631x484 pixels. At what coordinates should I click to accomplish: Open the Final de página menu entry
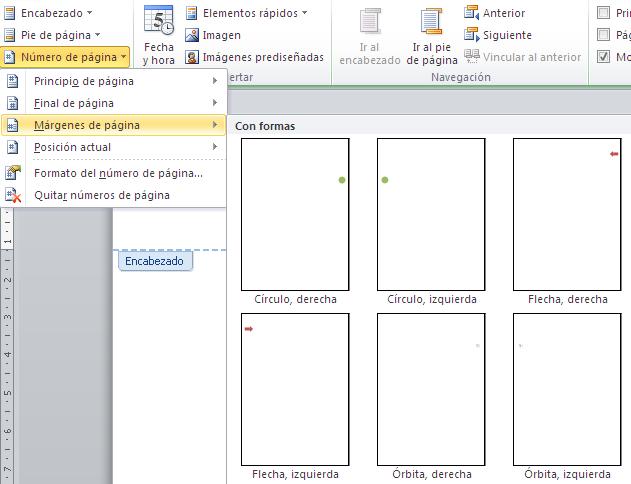point(113,103)
